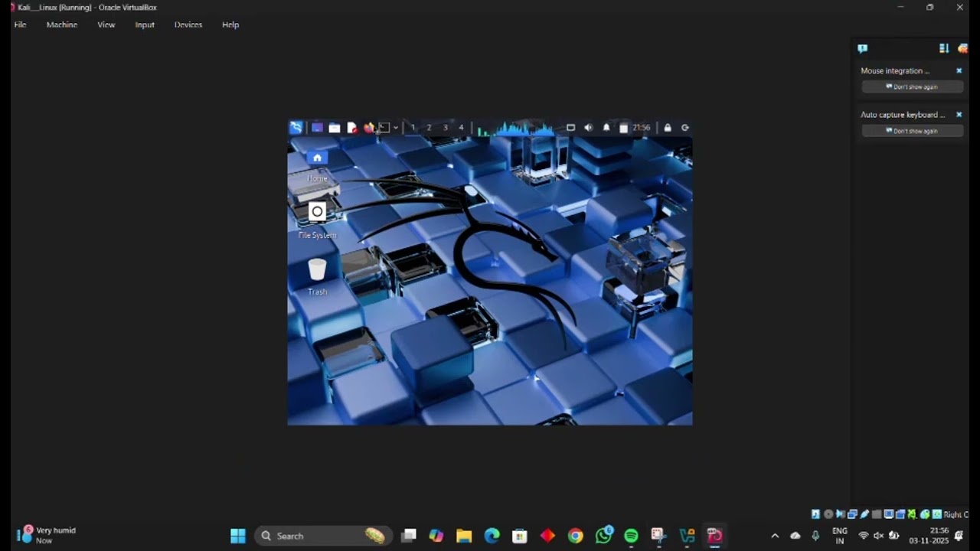Open Spotify from the taskbar
Viewport: 980px width, 551px height.
[631, 536]
